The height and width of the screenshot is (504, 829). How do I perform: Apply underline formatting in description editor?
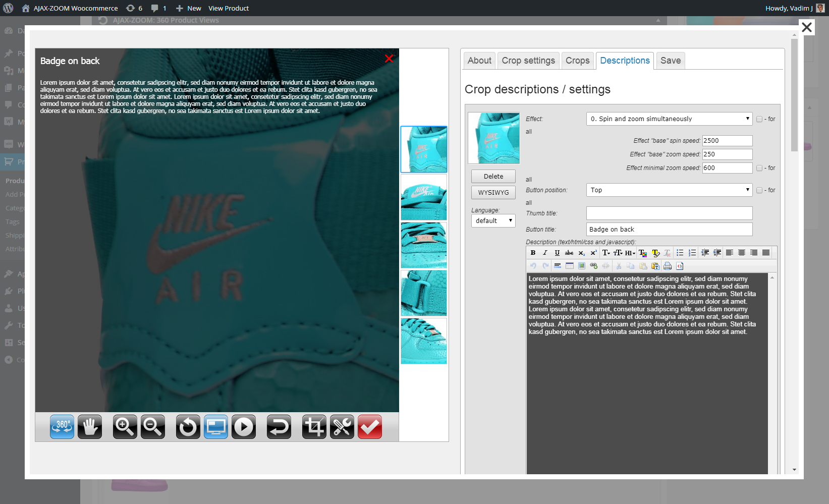pyautogui.click(x=557, y=253)
